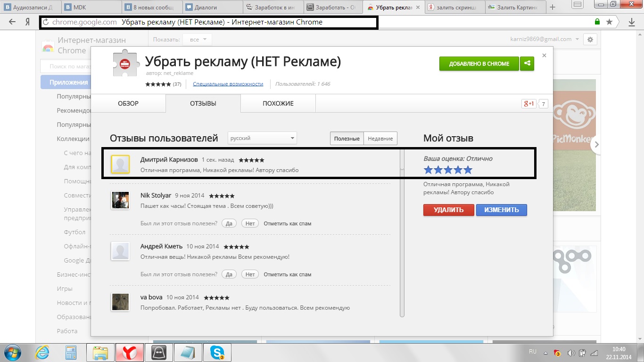
Task: Bookmark the page with the star icon
Action: 610,22
